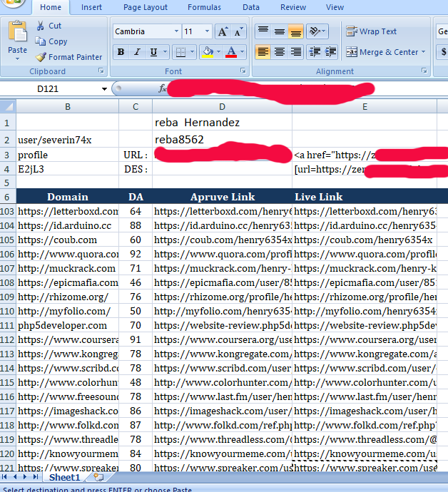Go to first sheet navigation arrow
The width and height of the screenshot is (448, 492).
click(x=4, y=477)
